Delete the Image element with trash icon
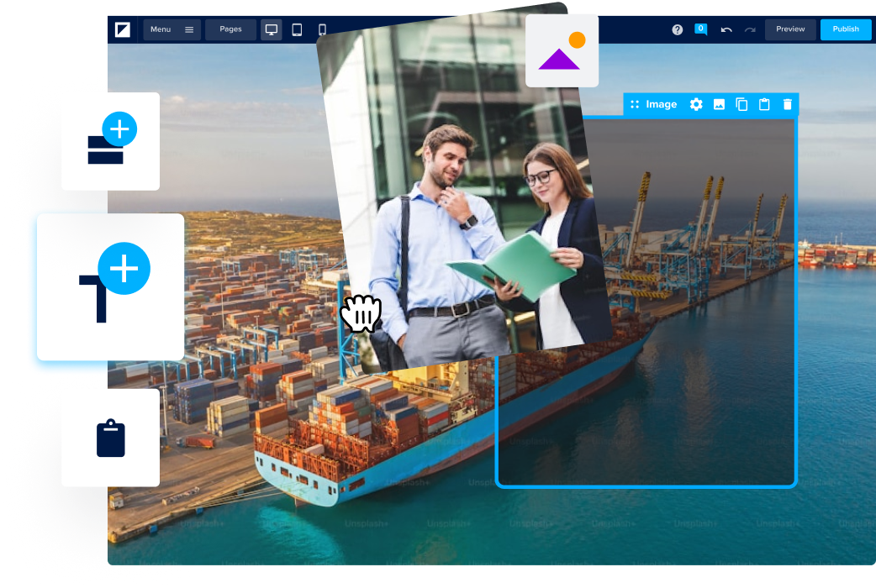The image size is (876, 588). [787, 104]
